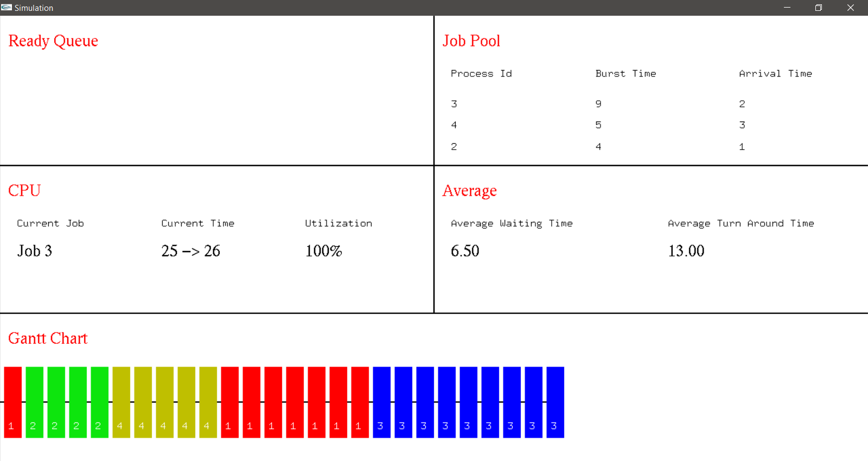This screenshot has height=461, width=868.
Task: Click the 25 -> 26 time value
Action: (x=191, y=251)
